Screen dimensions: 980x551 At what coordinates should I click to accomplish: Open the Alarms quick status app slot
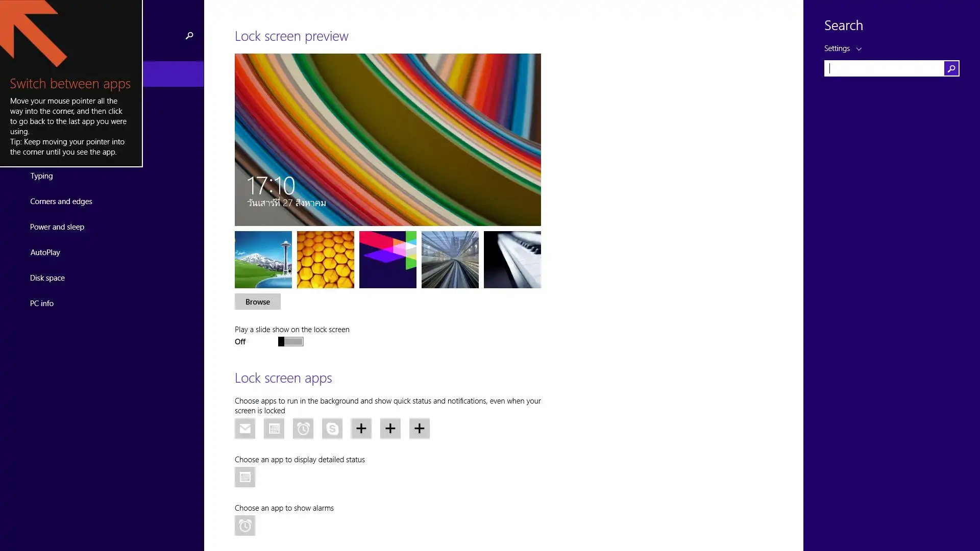point(303,429)
